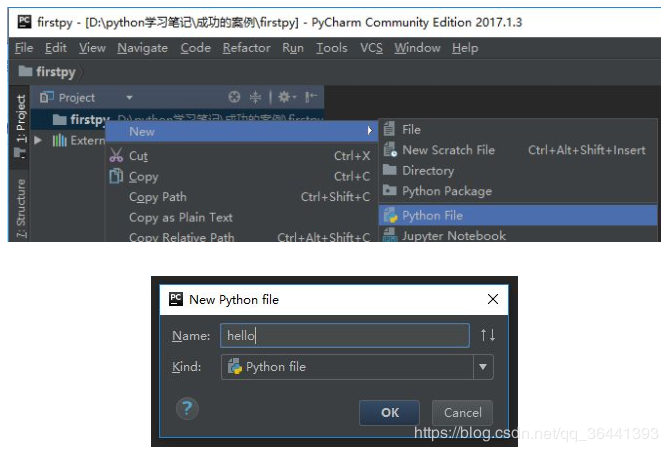Choose Copy as Plain Text

click(242, 217)
